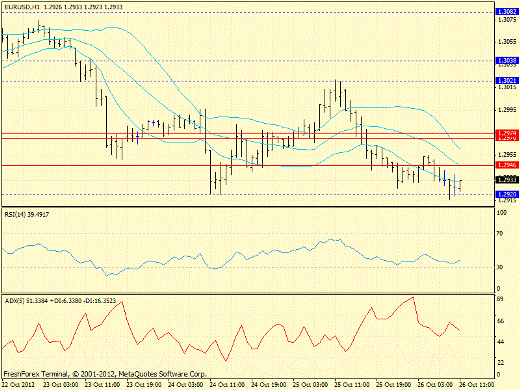Click the black current price label 1.2933
The image size is (520, 390).
tap(507, 180)
